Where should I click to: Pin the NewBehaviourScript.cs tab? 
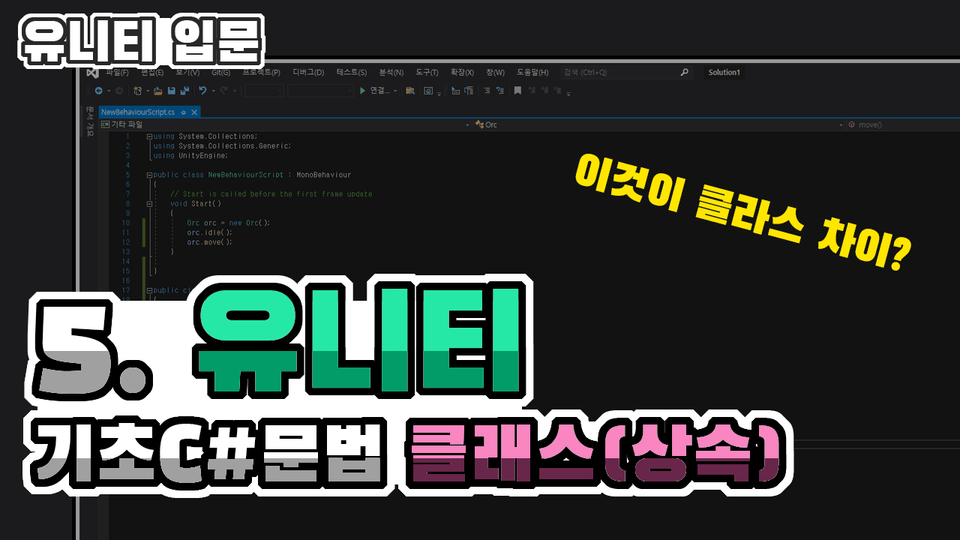183,113
